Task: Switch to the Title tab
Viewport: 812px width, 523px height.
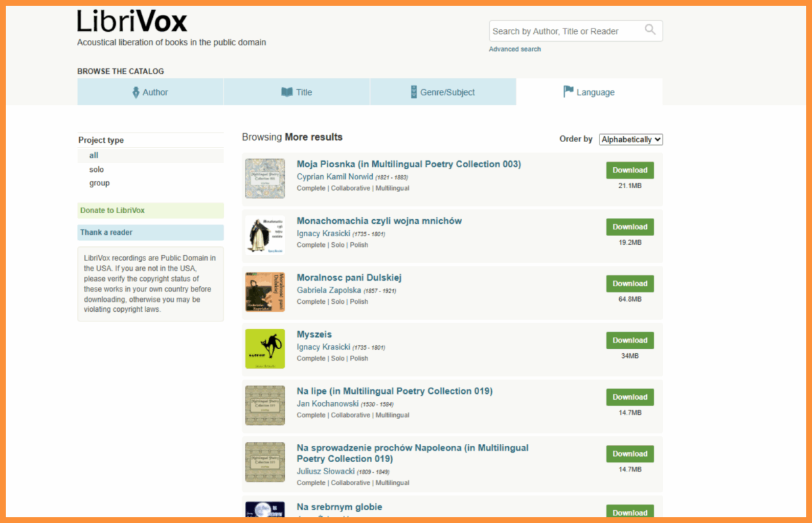Action: tap(296, 92)
